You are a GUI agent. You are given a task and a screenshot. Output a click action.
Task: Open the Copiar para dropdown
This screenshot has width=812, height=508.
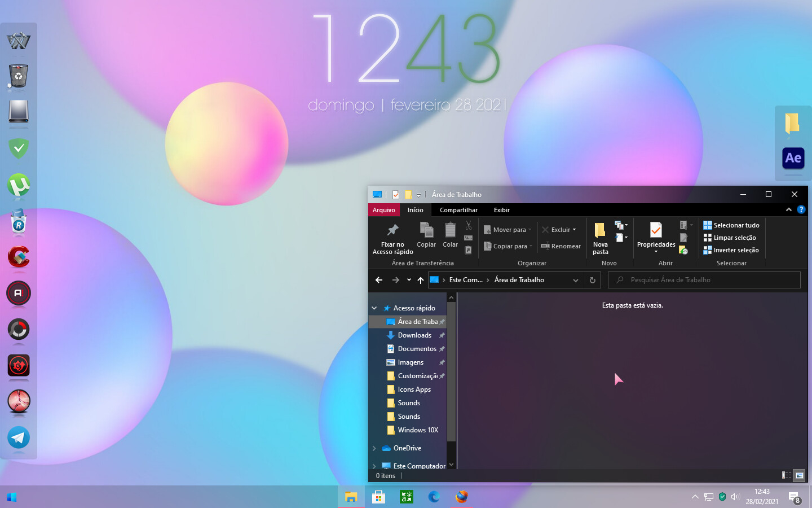coord(508,246)
